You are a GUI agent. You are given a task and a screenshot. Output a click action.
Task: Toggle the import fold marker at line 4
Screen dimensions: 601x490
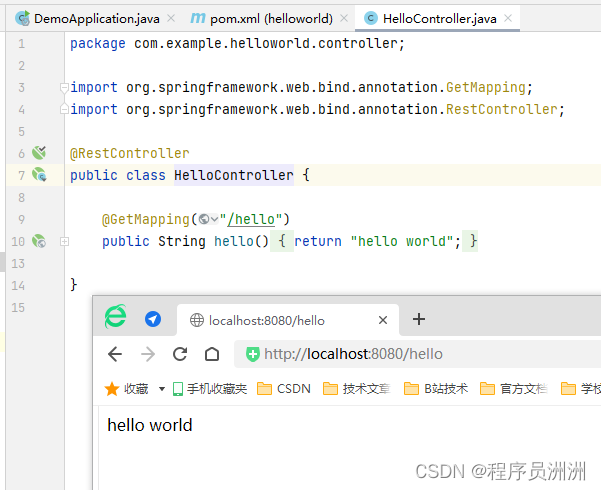[64, 110]
